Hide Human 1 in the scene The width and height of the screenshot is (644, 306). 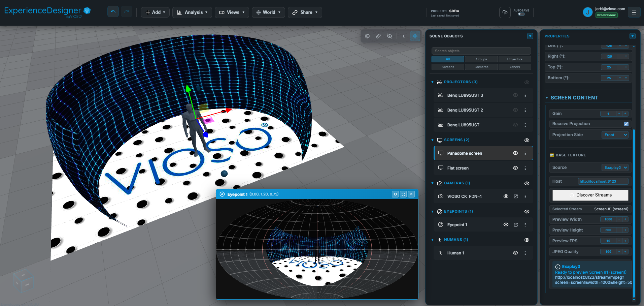click(x=515, y=253)
